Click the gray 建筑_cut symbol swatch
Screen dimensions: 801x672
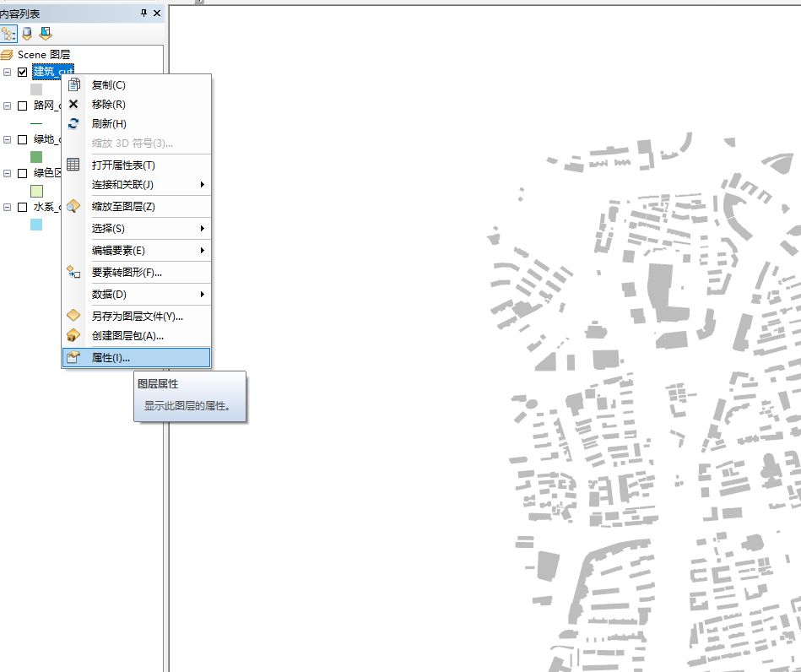click(x=36, y=89)
